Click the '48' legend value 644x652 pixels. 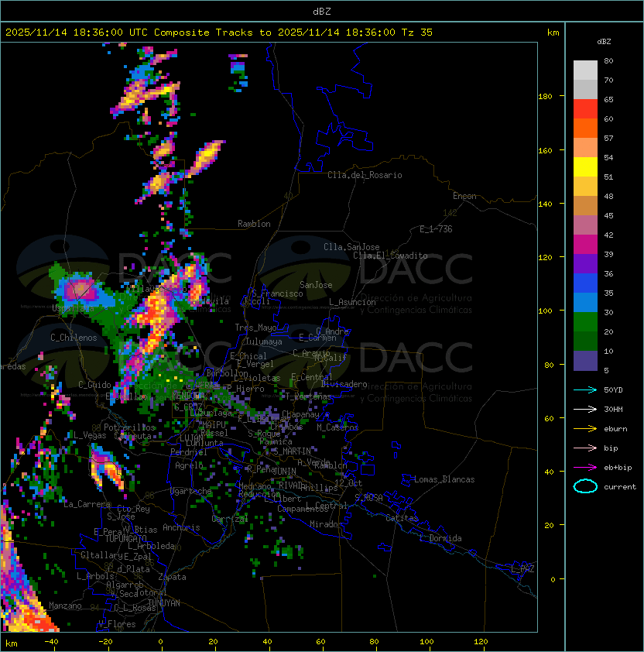[x=608, y=196]
